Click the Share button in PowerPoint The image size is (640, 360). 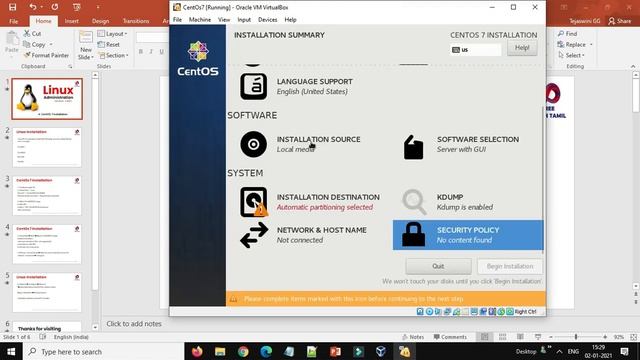[x=620, y=21]
